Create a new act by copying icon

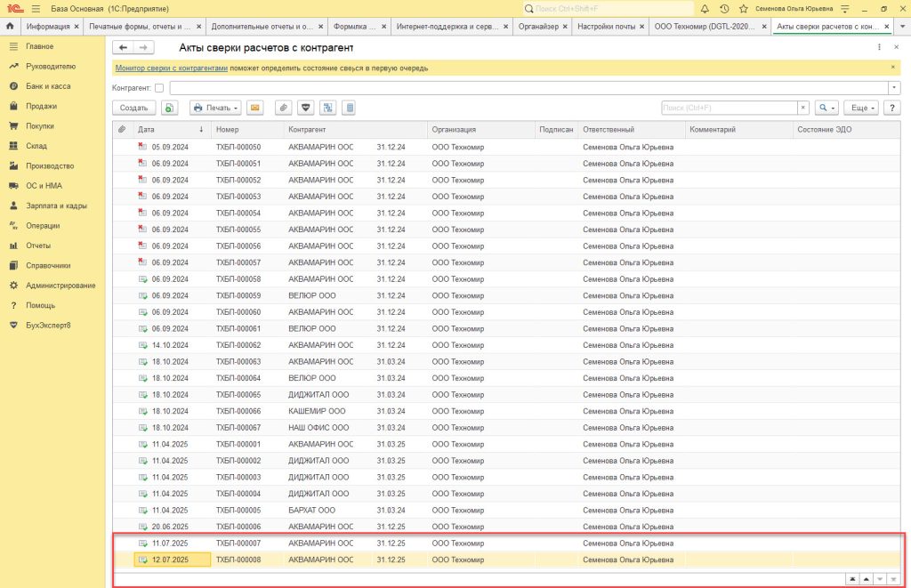pos(169,108)
